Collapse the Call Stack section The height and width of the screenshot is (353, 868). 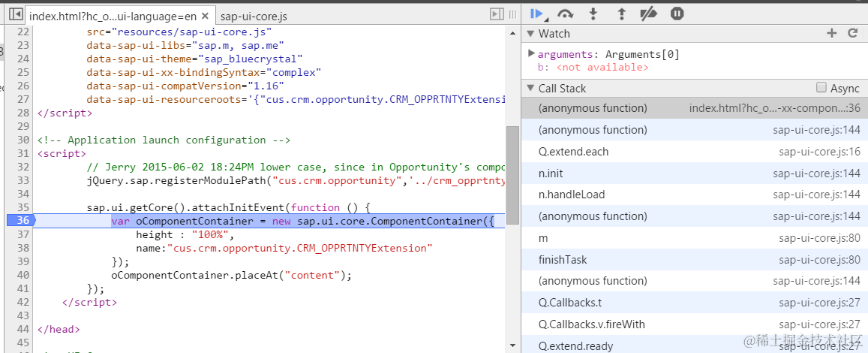[x=530, y=88]
